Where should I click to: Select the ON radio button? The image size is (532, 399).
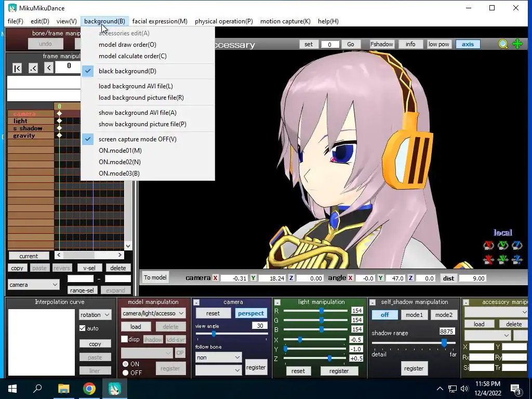tap(126, 364)
